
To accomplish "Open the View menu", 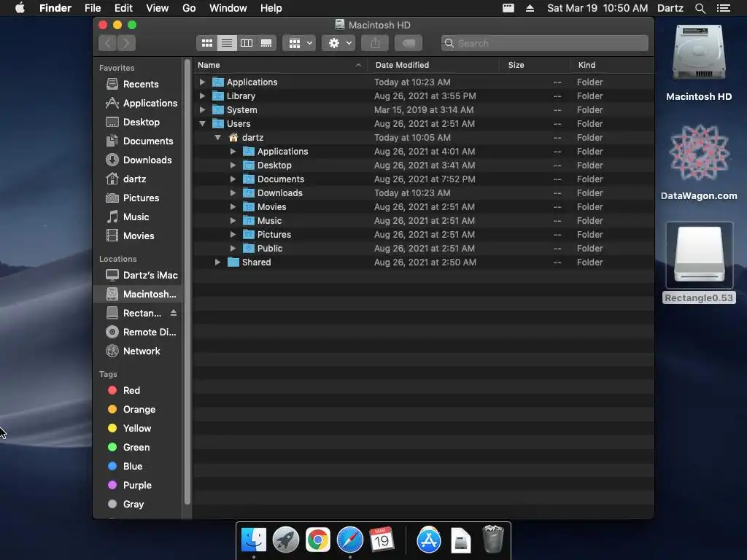I will pos(158,8).
